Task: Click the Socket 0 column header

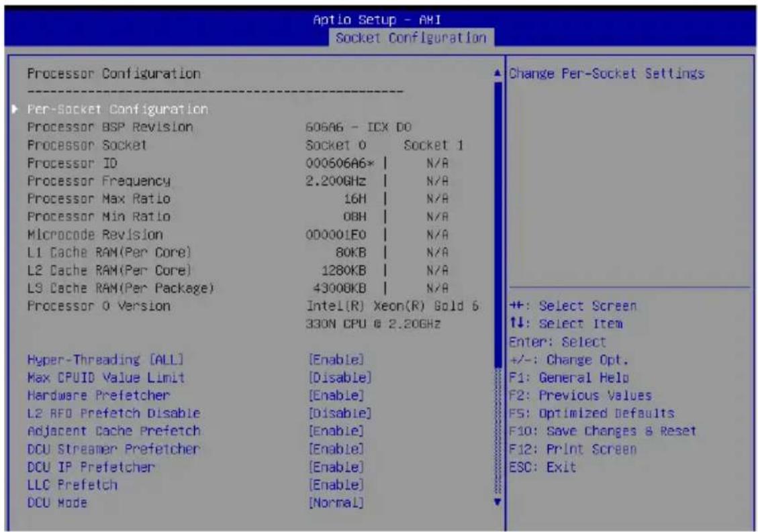Action: 336,146
